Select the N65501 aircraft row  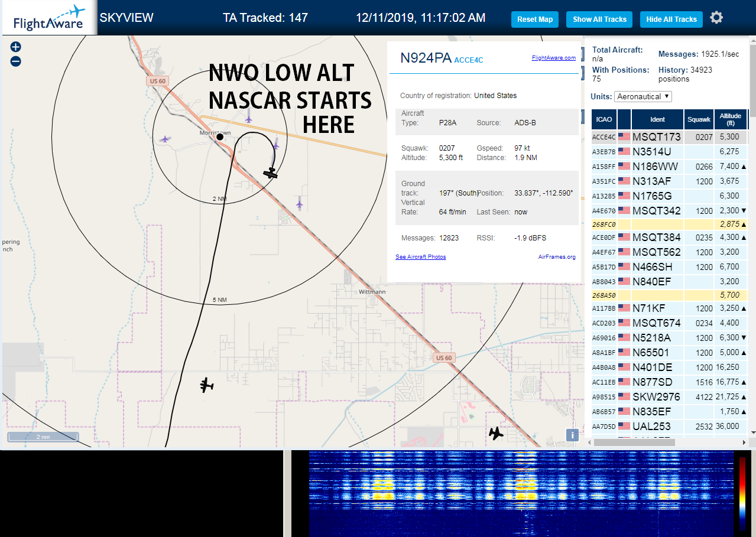(669, 353)
